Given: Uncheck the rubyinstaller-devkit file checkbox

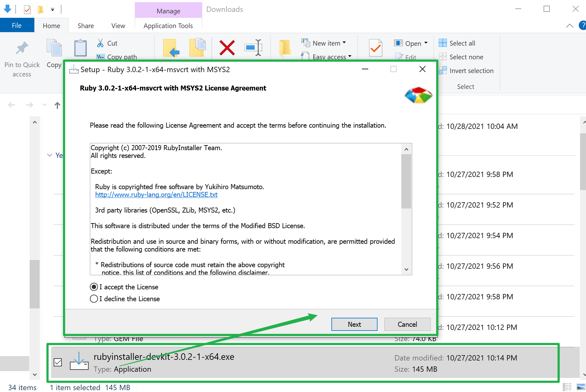Looking at the screenshot, I should point(58,362).
